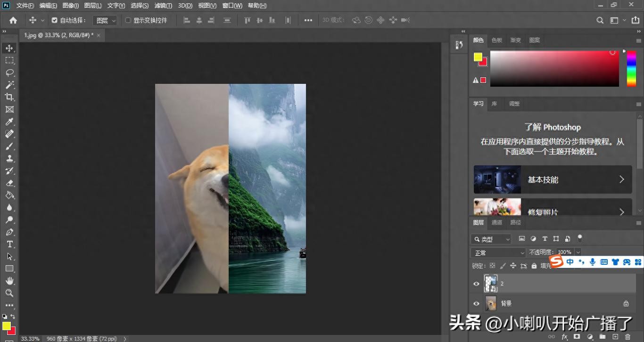Click the rainbow hue slider strip
The width and height of the screenshot is (644, 342).
[x=631, y=69]
